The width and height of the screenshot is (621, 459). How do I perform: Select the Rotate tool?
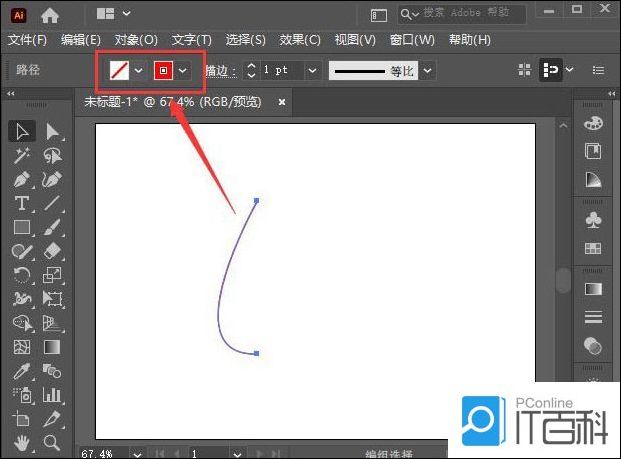click(x=22, y=275)
